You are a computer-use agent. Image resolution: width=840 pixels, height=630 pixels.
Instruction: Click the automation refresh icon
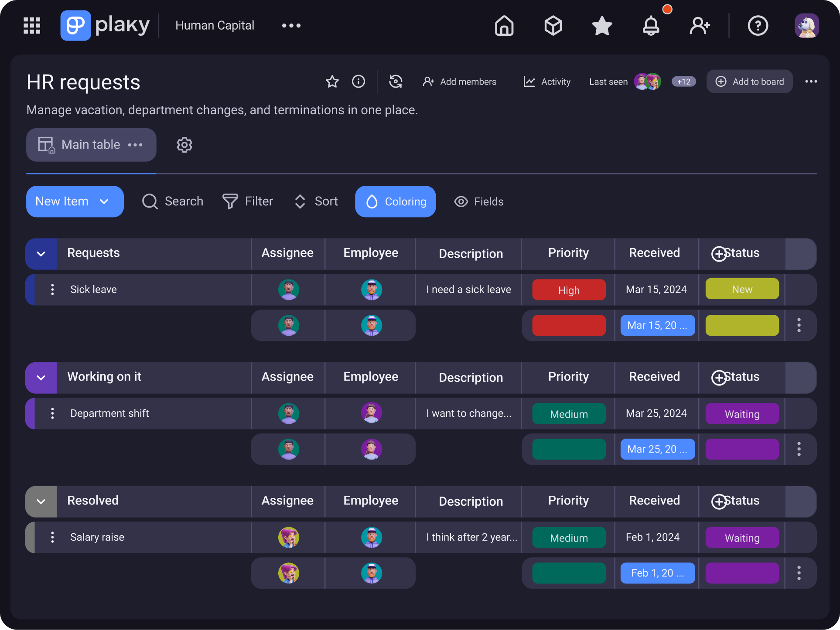[396, 82]
